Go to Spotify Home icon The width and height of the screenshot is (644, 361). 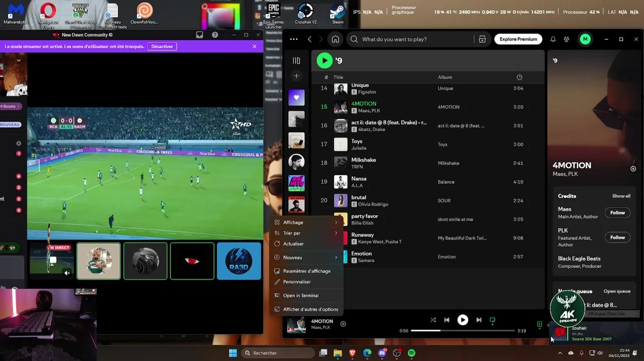pos(335,39)
